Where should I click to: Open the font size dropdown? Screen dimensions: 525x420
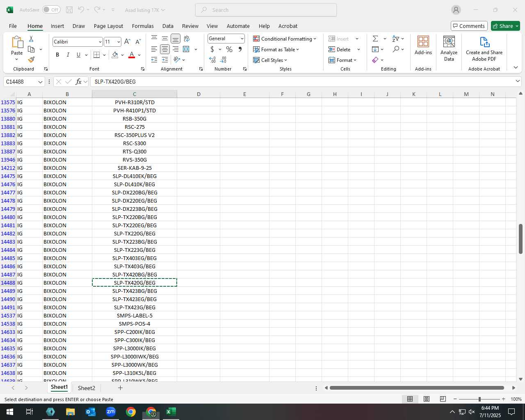(119, 42)
